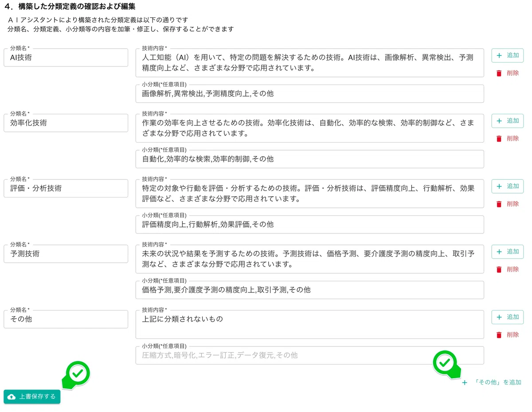Viewport: 532px width, 412px height.
Task: Delete the 効率化技術 classification
Action: [x=507, y=139]
